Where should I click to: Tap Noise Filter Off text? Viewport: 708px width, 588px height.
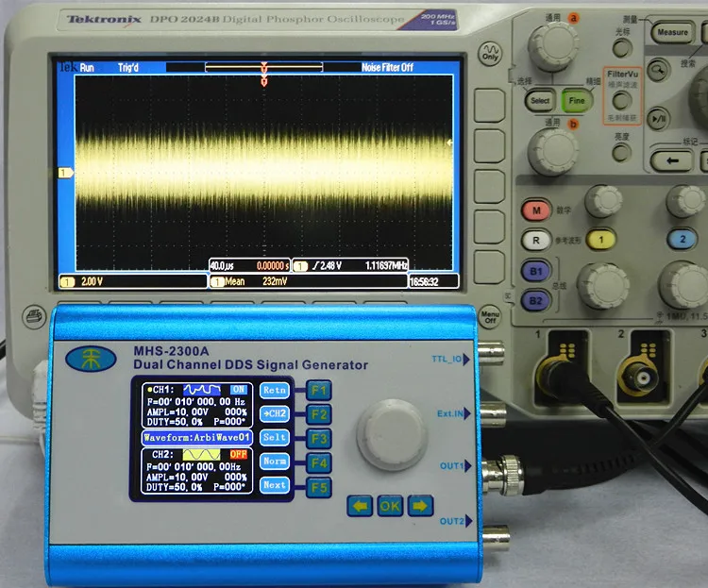point(387,67)
